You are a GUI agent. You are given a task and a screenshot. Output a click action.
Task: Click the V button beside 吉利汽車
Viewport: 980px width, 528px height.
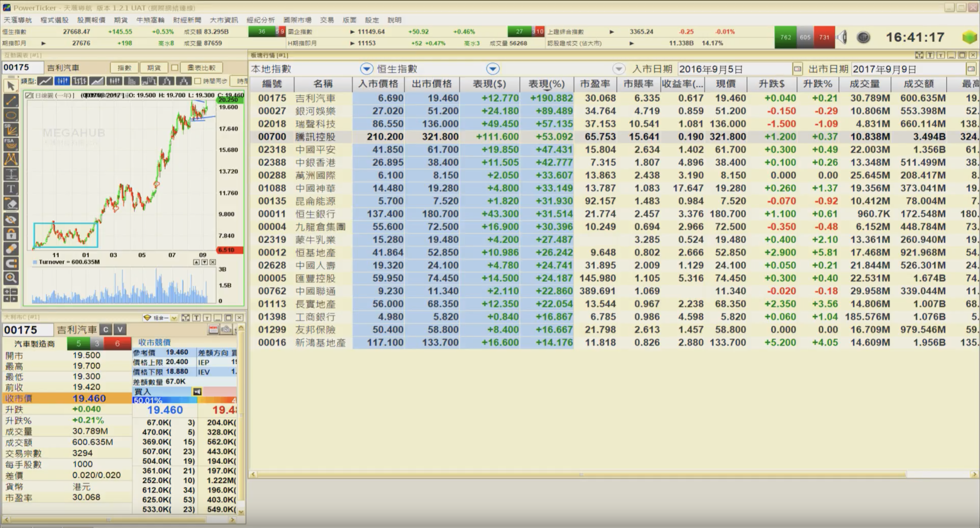pos(120,329)
